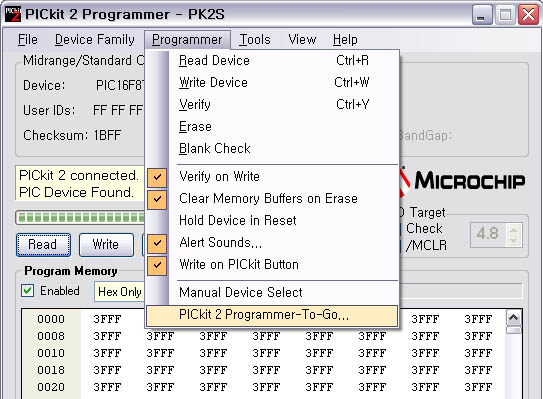The height and width of the screenshot is (399, 543).
Task: Close the PICkit 2 Programmer window
Action: click(528, 15)
